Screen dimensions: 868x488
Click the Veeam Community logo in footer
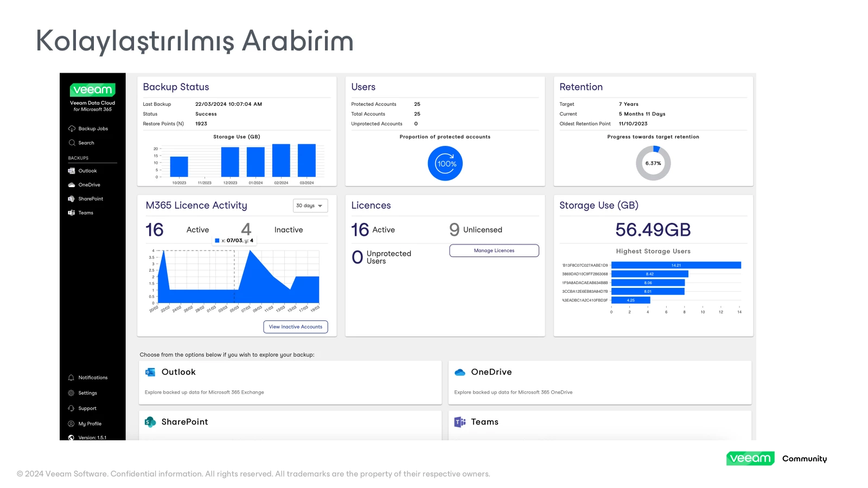777,459
